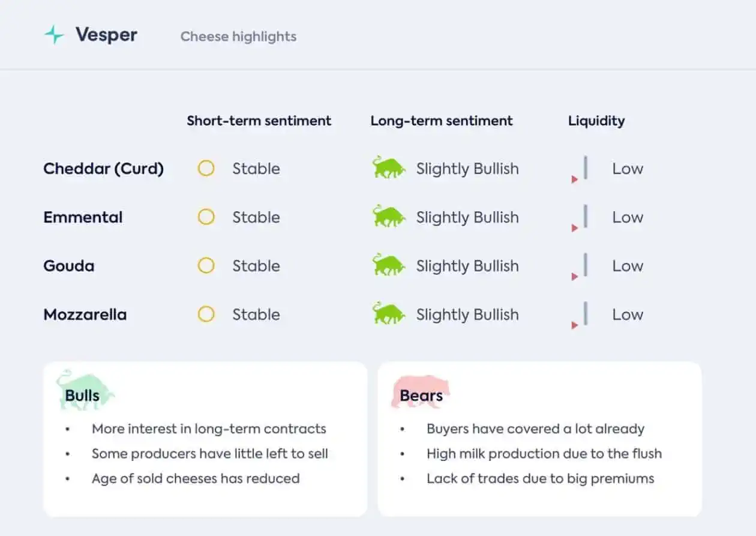This screenshot has width=756, height=536.
Task: Select the yellow Stable circle for Cheddar
Action: pos(206,169)
